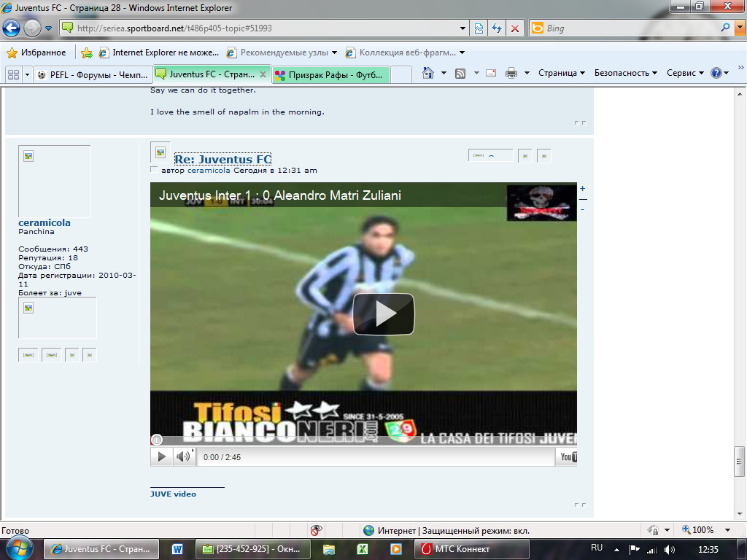The image size is (747, 560).
Task: Open the tab list dropdown arrow
Action: click(x=27, y=74)
